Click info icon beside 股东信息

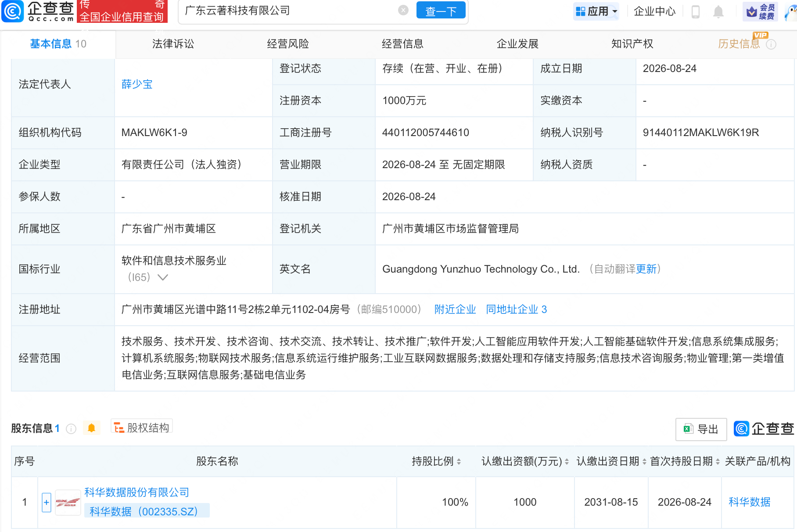(x=71, y=429)
